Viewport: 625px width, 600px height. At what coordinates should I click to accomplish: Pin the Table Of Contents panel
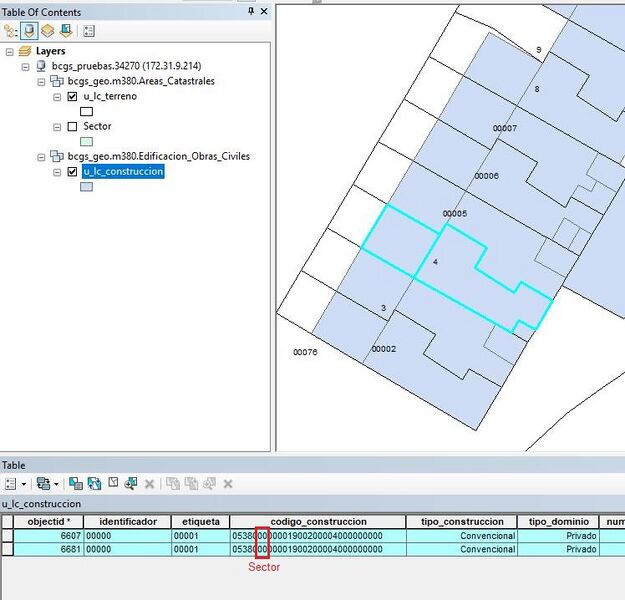[251, 11]
